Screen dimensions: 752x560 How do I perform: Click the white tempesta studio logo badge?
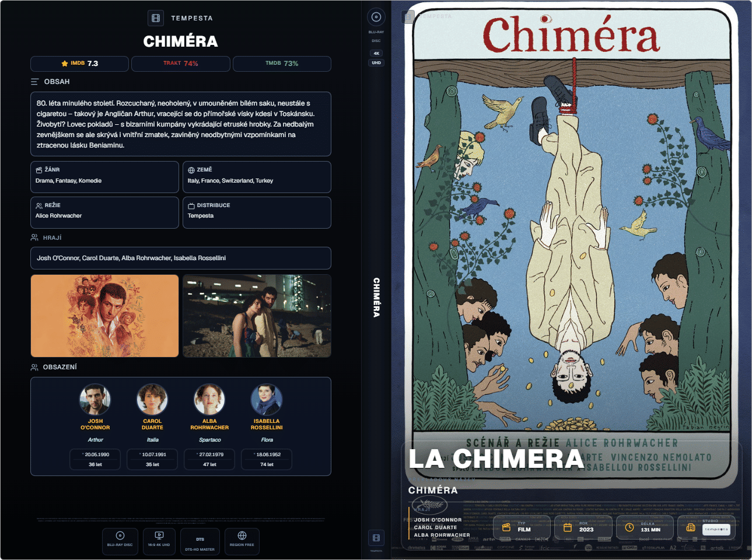[716, 529]
